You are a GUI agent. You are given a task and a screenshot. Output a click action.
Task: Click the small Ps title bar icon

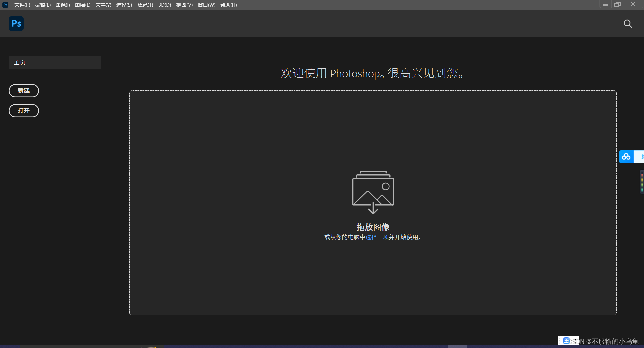[5, 5]
